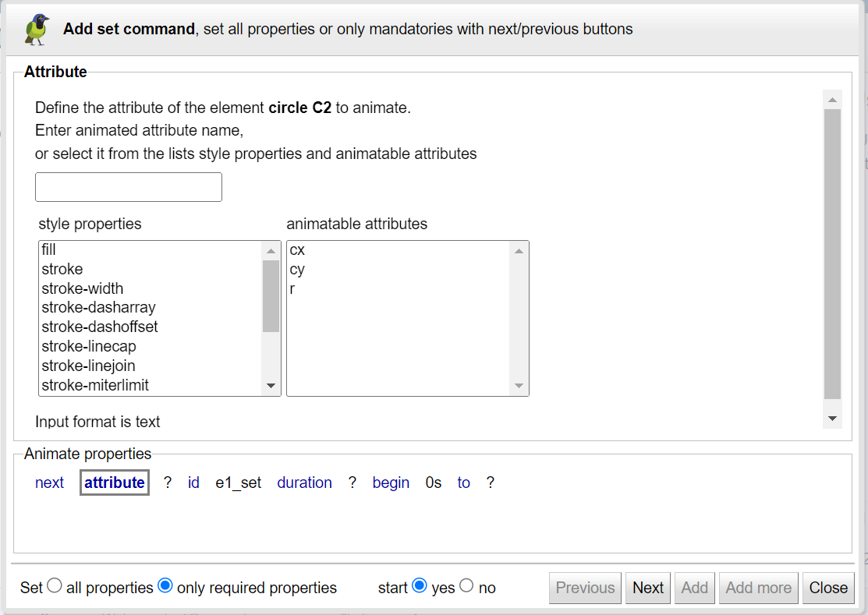Image resolution: width=868 pixels, height=615 pixels.
Task: Click the 'begin' property link
Action: (391, 482)
